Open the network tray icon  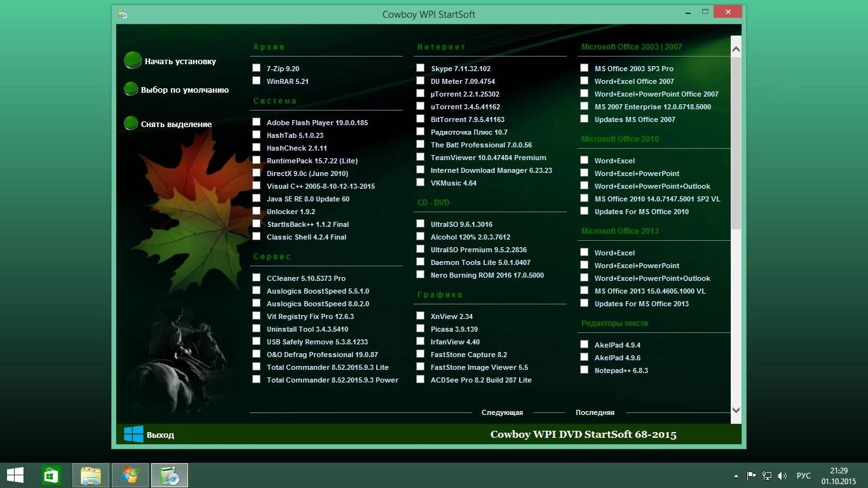point(767,475)
